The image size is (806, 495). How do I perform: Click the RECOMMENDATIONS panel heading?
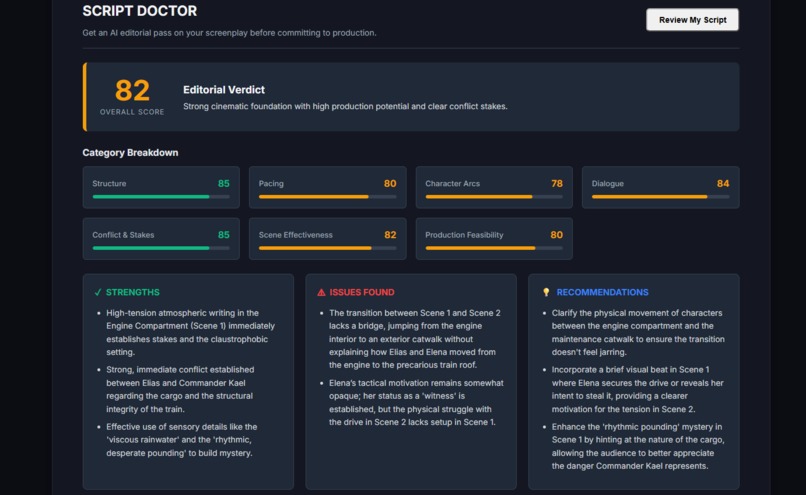tap(602, 292)
